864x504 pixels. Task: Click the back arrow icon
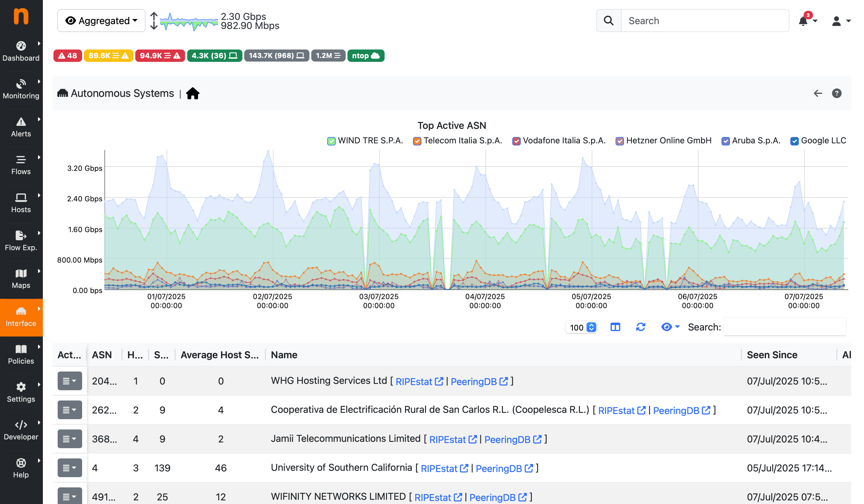(x=818, y=93)
